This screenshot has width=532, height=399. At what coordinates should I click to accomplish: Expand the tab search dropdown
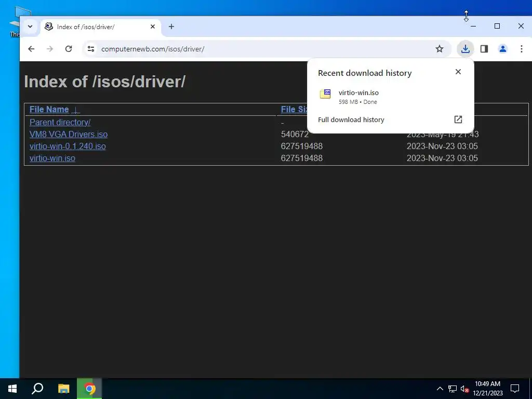[x=30, y=26]
